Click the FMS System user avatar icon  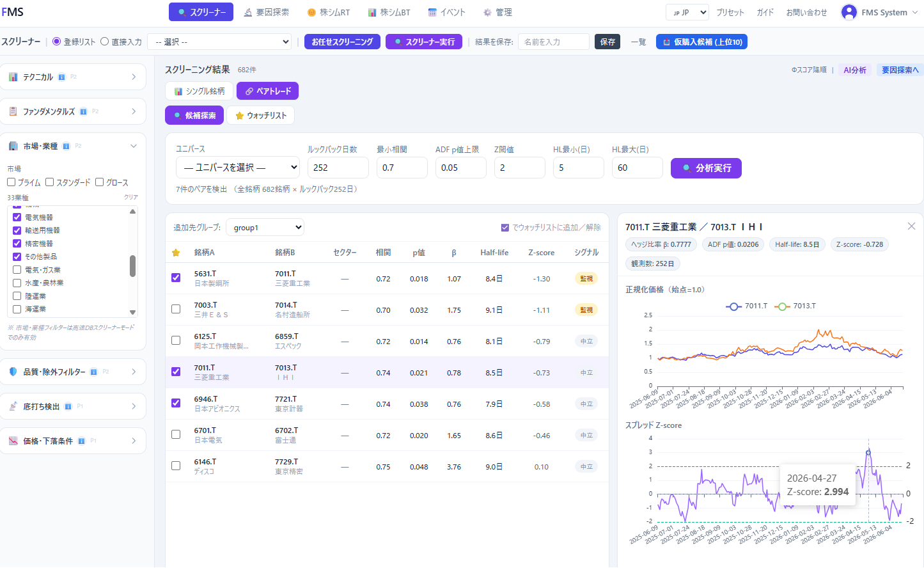pyautogui.click(x=849, y=12)
